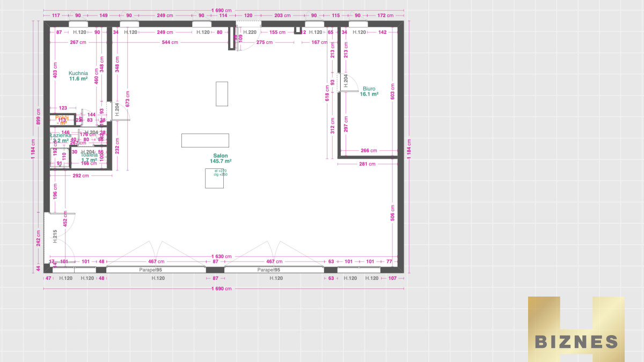Click the 544 cm dimension label
This screenshot has width=644, height=362.
[x=171, y=42]
